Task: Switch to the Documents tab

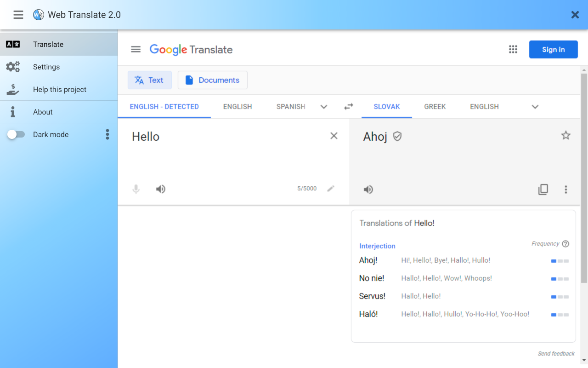Action: click(x=212, y=80)
